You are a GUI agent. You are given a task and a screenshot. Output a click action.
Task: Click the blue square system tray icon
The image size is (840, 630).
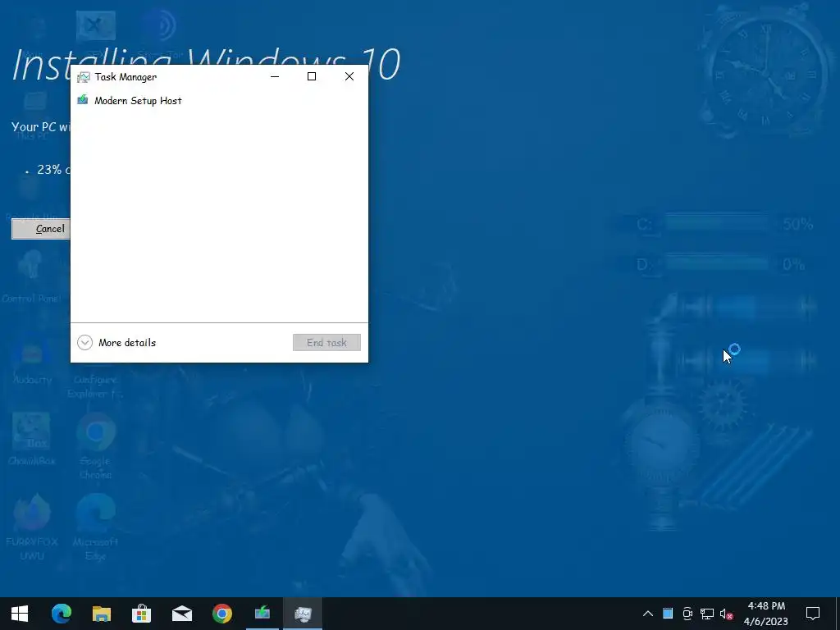click(668, 614)
